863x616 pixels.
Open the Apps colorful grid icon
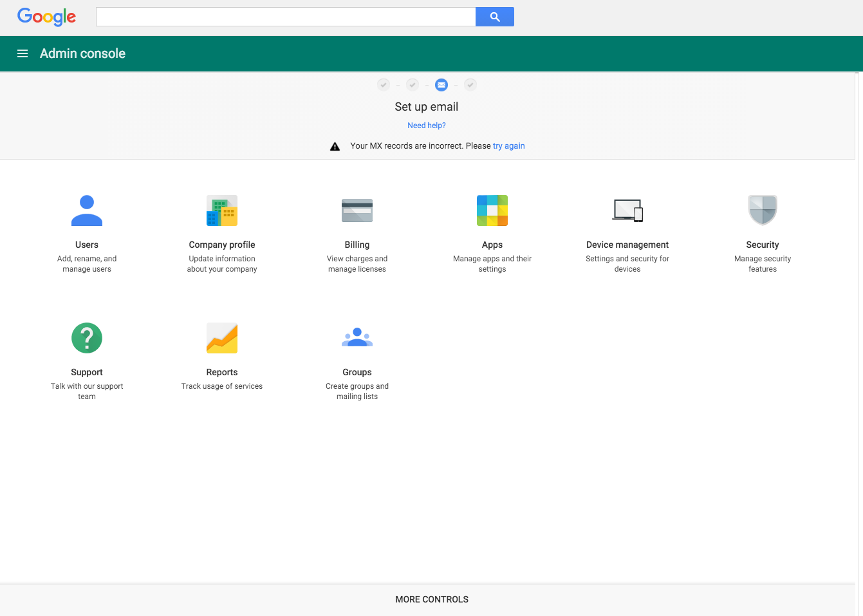[492, 210]
